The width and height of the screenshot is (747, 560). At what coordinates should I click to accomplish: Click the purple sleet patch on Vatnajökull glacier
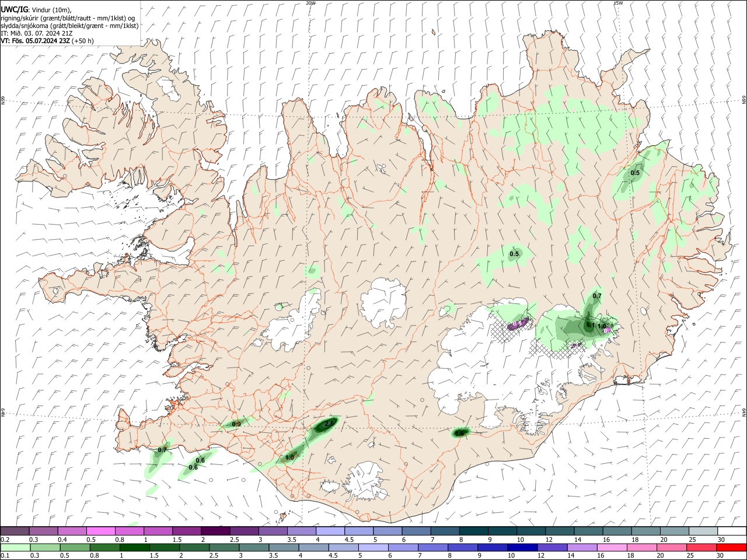click(x=518, y=324)
